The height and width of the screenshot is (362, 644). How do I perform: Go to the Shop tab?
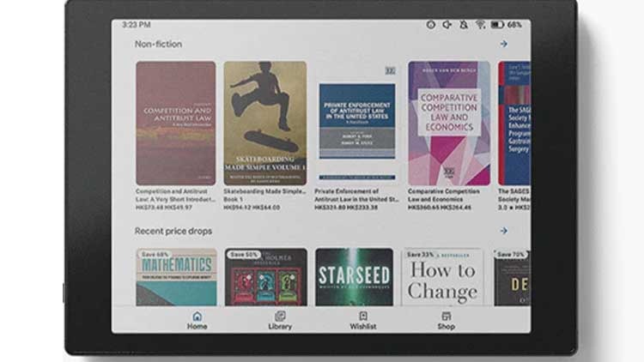(446, 320)
